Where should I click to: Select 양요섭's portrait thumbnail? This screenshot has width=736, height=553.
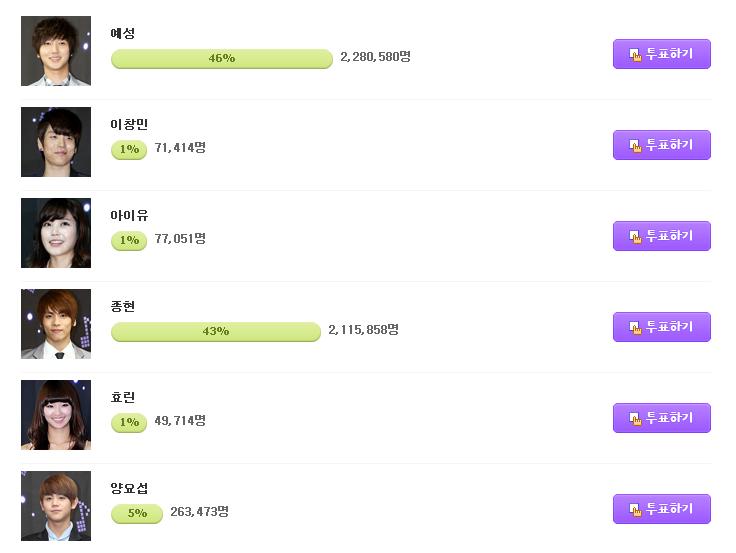pos(56,507)
